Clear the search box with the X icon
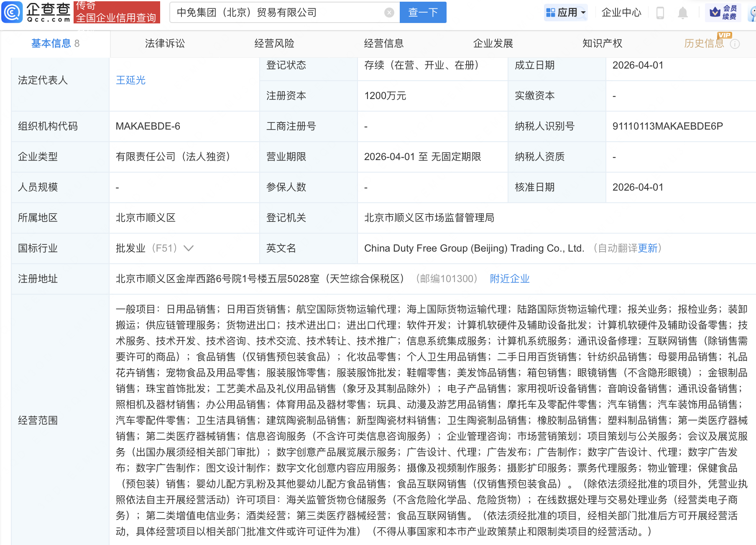The image size is (756, 545). (389, 12)
